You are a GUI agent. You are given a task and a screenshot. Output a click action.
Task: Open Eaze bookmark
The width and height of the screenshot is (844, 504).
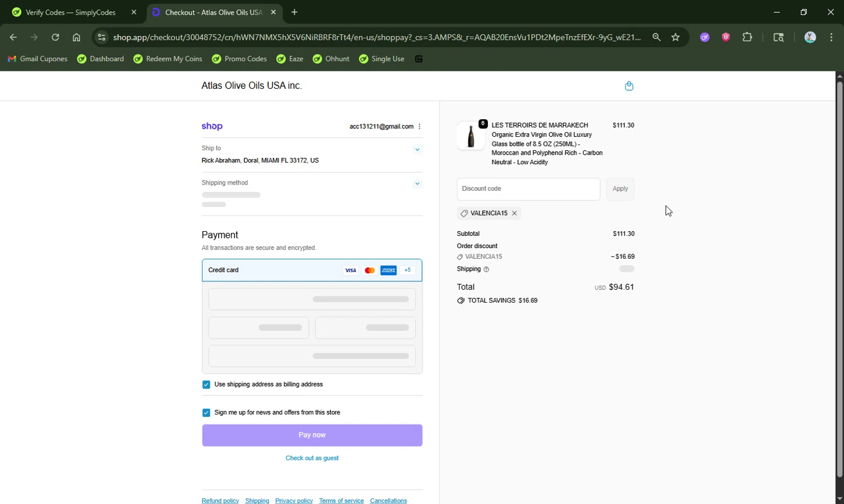tap(290, 59)
